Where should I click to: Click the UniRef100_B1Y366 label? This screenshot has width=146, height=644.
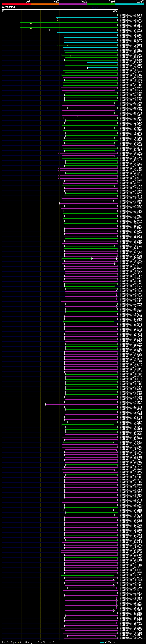click(131, 630)
